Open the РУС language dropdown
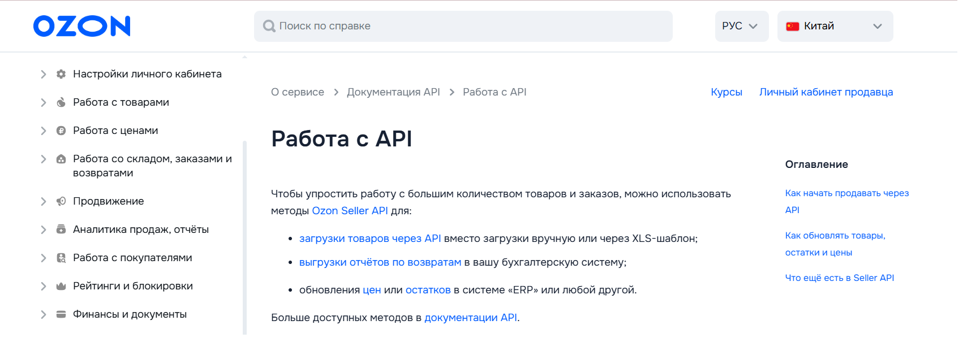980x355 pixels. pyautogui.click(x=741, y=26)
